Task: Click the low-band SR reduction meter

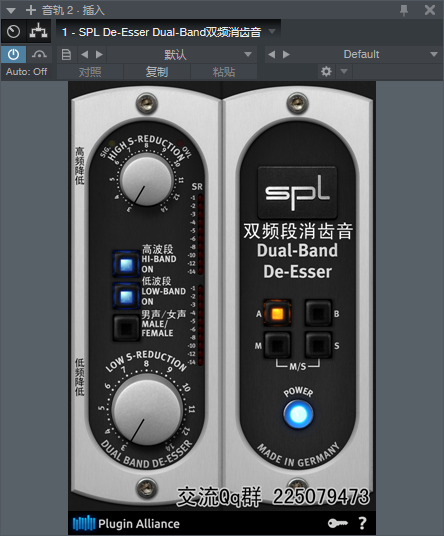Action: [201, 325]
